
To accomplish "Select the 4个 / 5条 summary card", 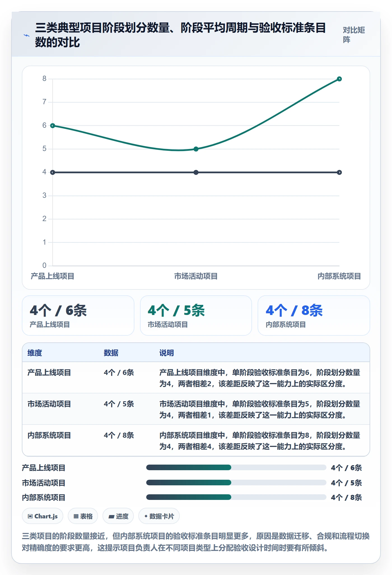I will 196,316.
